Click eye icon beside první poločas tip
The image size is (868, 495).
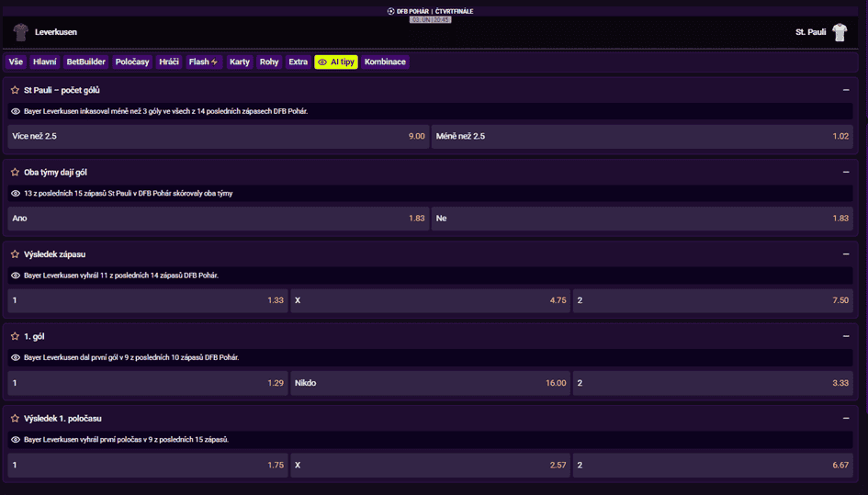point(16,440)
